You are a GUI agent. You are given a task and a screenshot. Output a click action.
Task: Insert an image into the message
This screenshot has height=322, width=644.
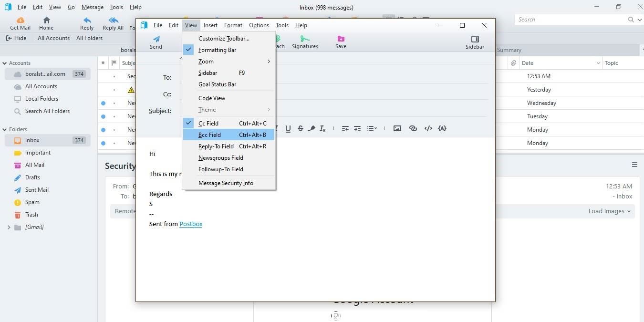pyautogui.click(x=397, y=128)
